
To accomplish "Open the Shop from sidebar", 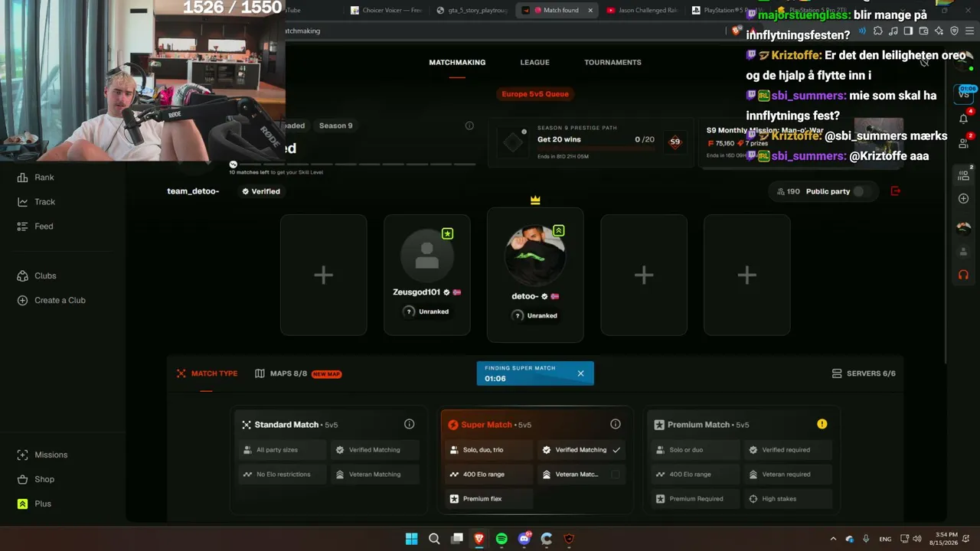I will [35, 479].
